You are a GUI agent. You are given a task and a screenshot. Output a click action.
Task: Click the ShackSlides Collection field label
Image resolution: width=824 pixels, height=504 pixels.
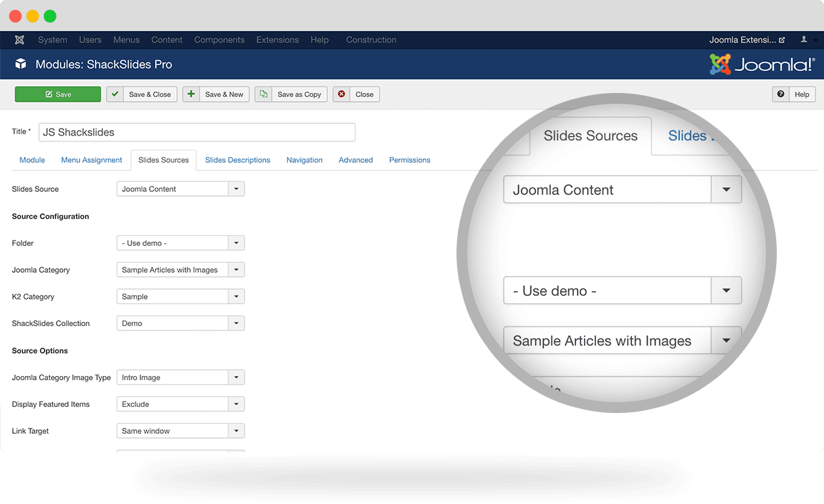click(x=51, y=323)
